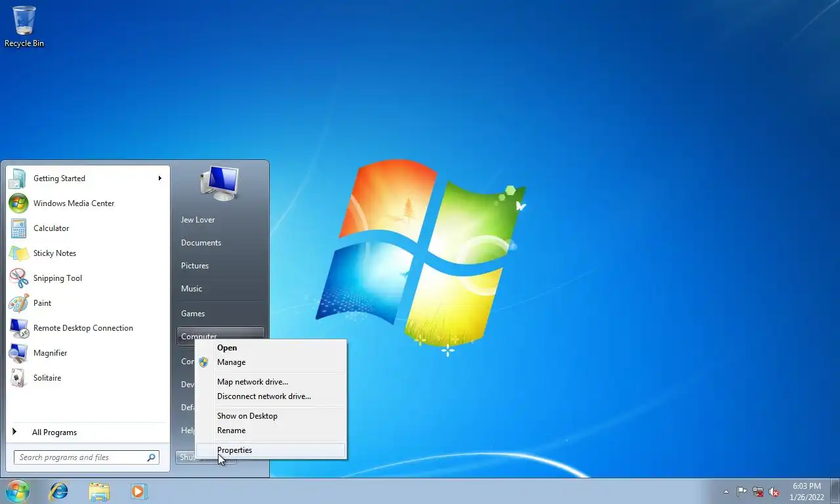
Task: Show hidden tray icons arrow
Action: coord(726,492)
